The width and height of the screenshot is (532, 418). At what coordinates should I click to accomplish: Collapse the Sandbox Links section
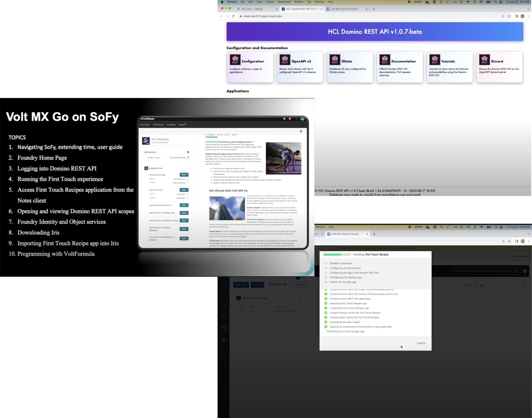[x=189, y=168]
